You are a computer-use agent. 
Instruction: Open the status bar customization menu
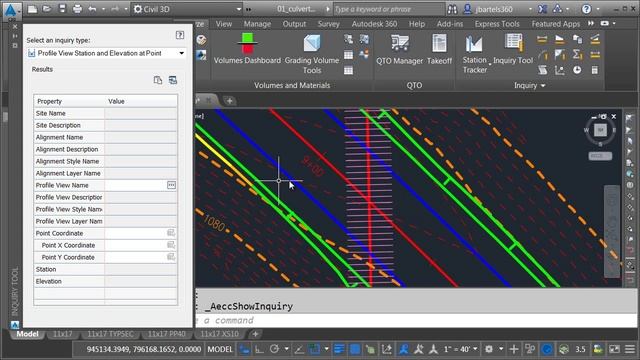coord(630,349)
